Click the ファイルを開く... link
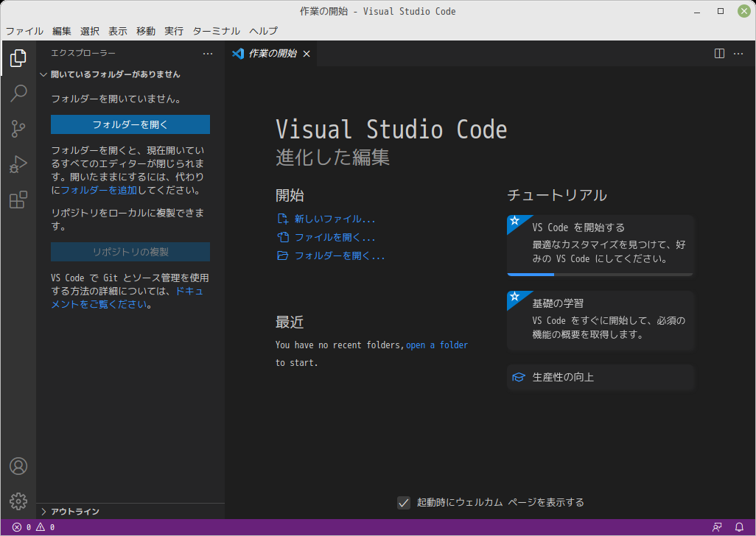The image size is (756, 536). click(x=335, y=237)
